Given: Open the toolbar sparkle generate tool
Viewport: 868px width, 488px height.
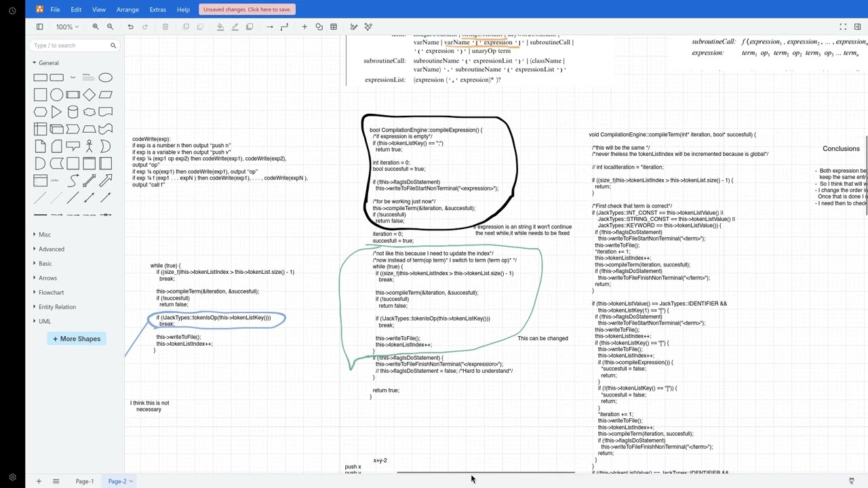Looking at the screenshot, I should [x=368, y=26].
